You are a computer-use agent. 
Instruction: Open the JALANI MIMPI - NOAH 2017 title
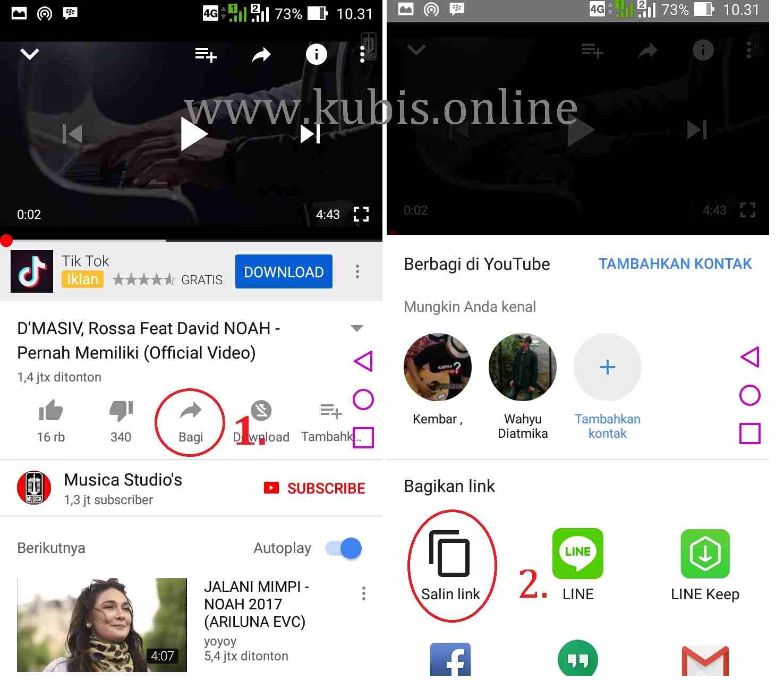click(256, 604)
